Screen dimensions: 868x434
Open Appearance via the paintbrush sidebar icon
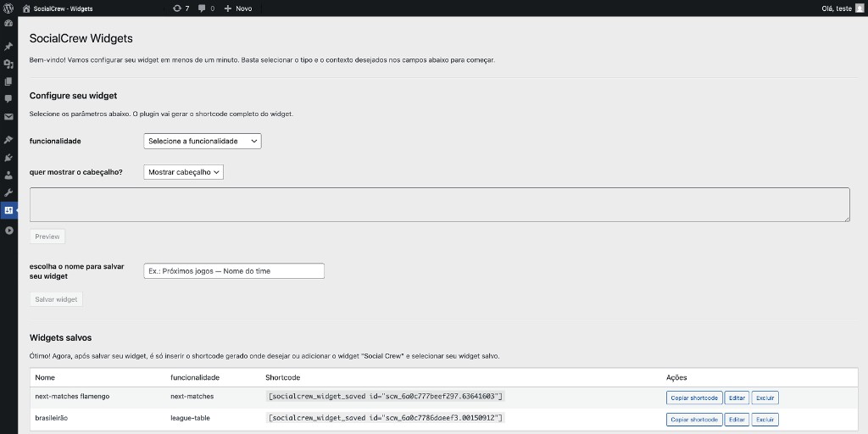(x=8, y=140)
